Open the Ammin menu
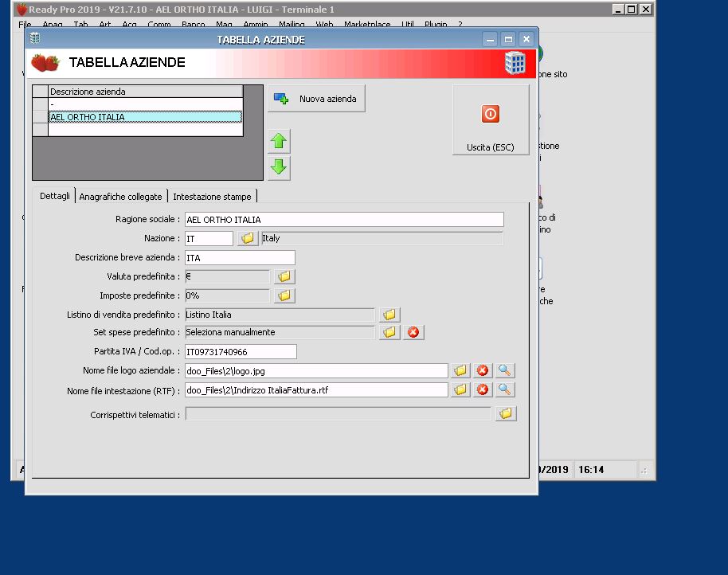 [256, 25]
